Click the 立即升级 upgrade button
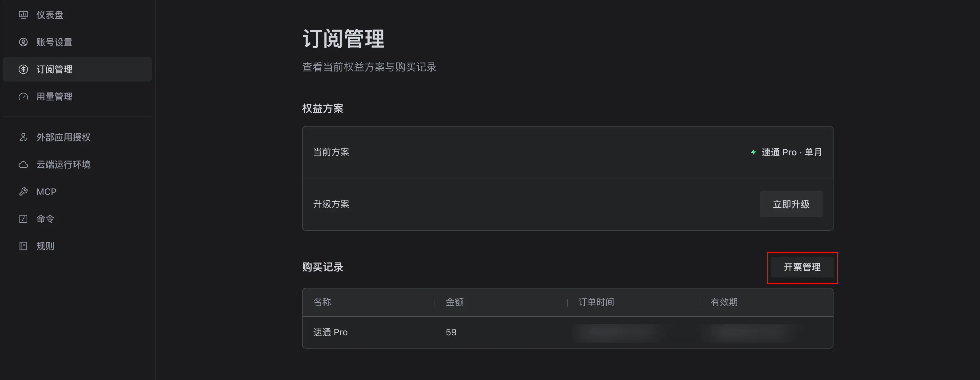This screenshot has height=380, width=980. coord(791,205)
